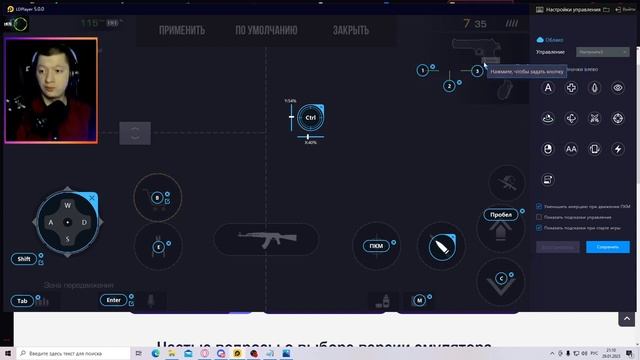
Task: Click weapon slot key mapping 1
Action: [x=422, y=70]
